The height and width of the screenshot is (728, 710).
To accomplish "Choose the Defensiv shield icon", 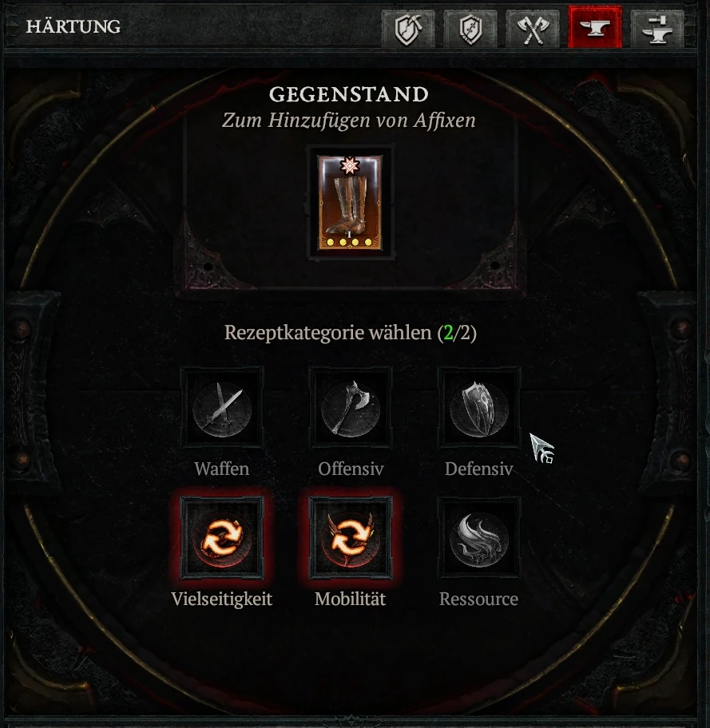I will (479, 408).
